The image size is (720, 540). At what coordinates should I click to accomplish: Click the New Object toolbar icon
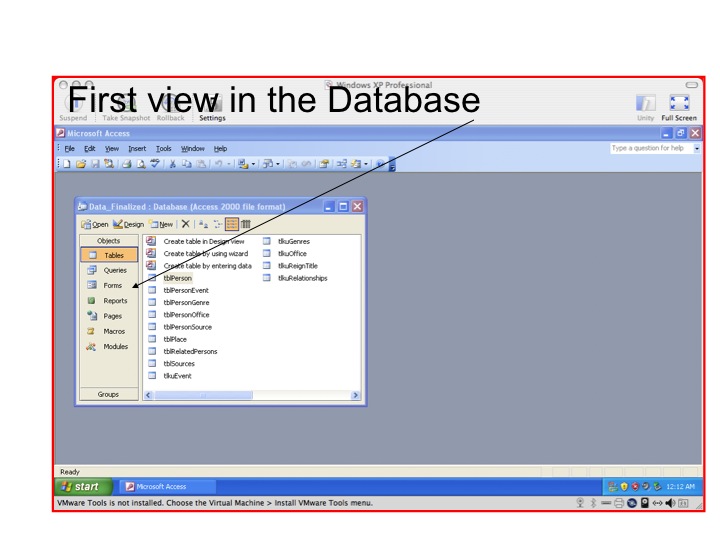[356, 164]
